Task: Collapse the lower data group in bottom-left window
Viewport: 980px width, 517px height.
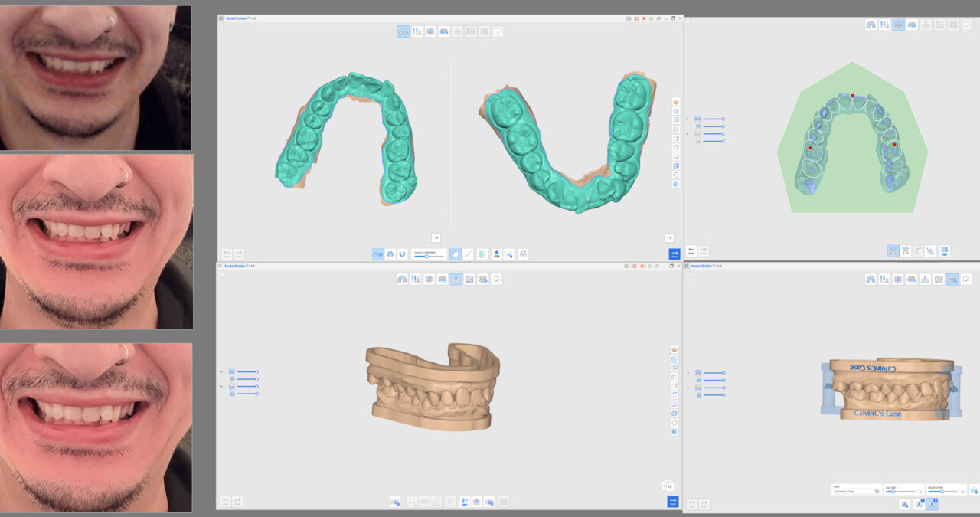Action: pyautogui.click(x=221, y=387)
